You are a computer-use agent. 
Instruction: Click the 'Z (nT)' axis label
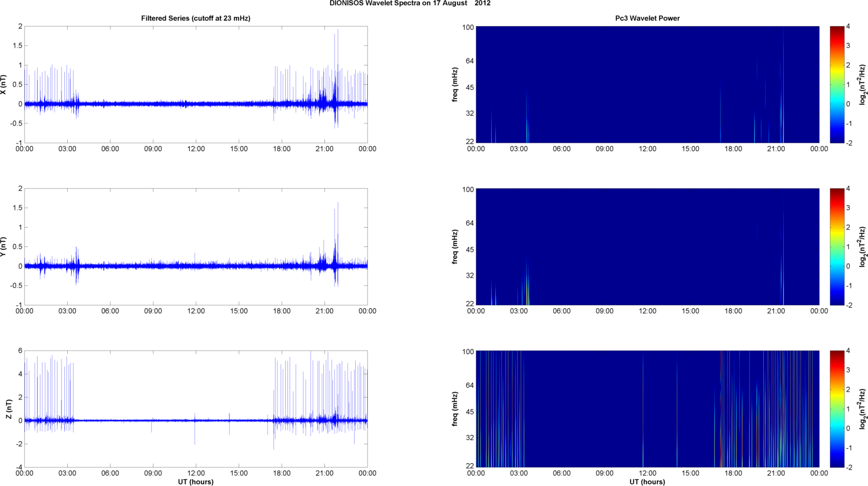(x=9, y=409)
